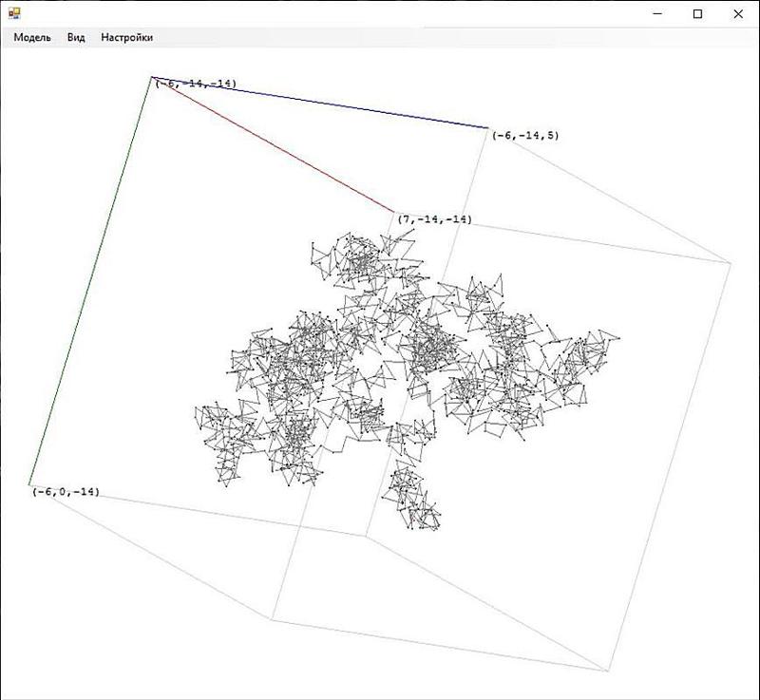Click the (-6,-14,-14) origin coordinate label
This screenshot has height=700, width=760.
(196, 84)
